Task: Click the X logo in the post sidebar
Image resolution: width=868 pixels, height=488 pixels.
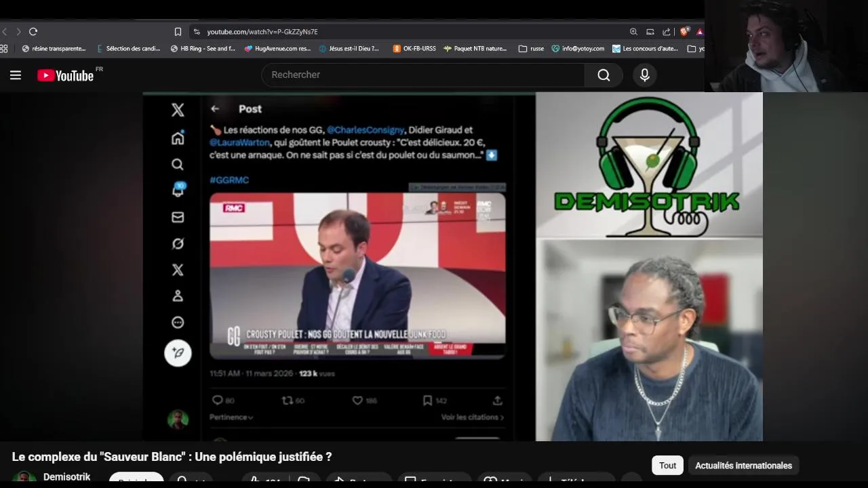Action: pos(178,110)
